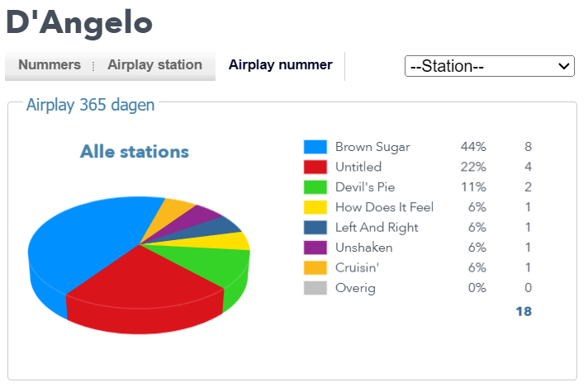588x387 pixels.
Task: Click the purple Unshaken legend swatch
Action: (x=315, y=248)
